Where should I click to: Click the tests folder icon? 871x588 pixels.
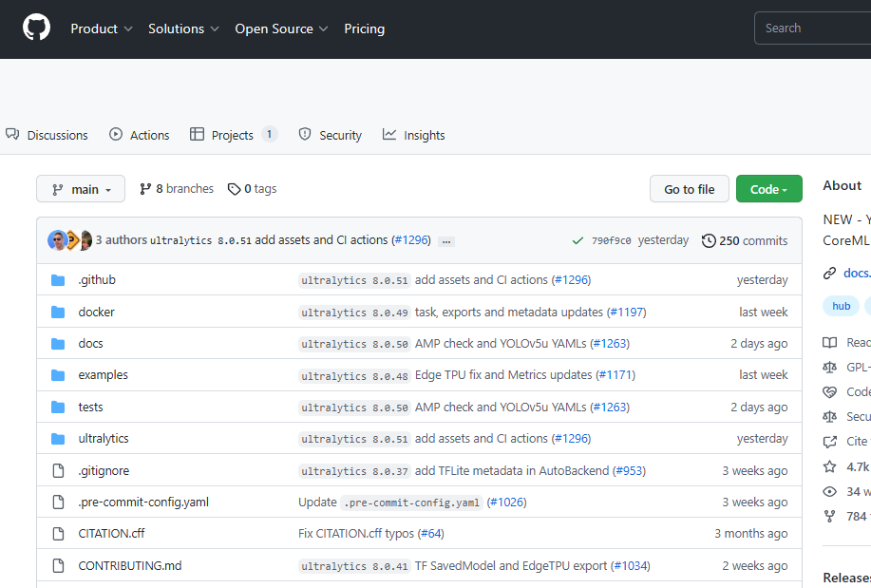[x=58, y=408]
